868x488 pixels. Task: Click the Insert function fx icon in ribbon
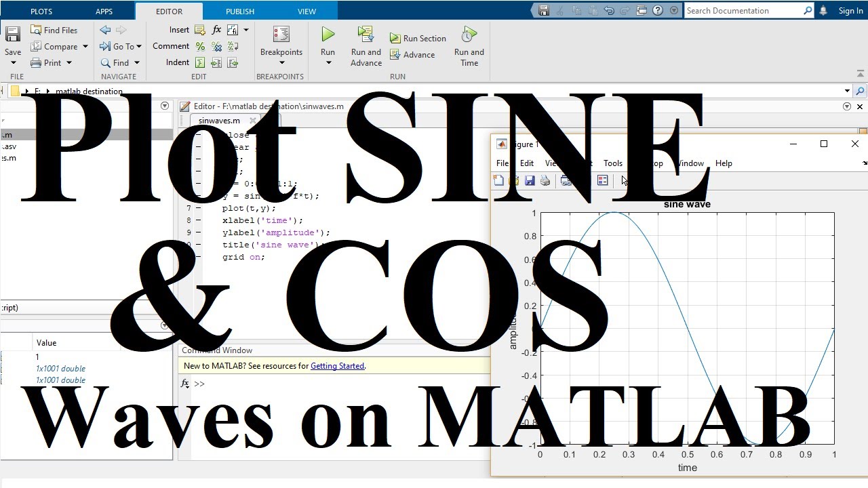point(217,30)
